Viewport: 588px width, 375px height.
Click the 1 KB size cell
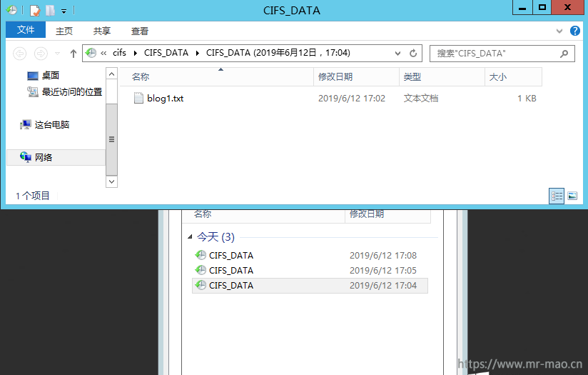pyautogui.click(x=527, y=99)
